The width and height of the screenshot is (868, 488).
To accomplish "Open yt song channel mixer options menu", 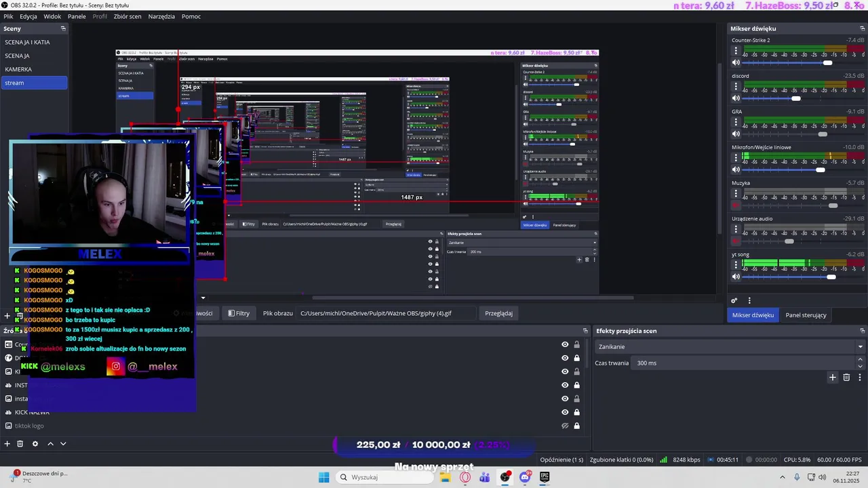I will click(736, 265).
